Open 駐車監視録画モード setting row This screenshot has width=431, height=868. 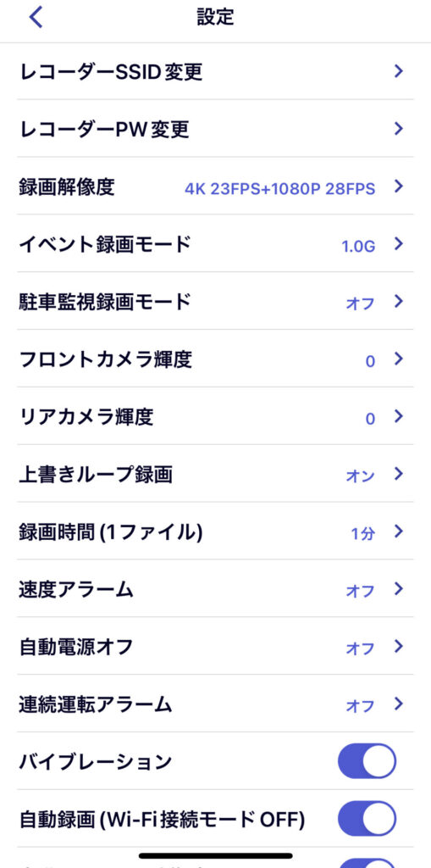point(215,301)
